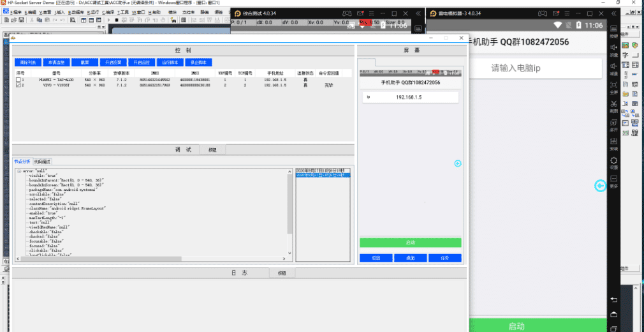Select the highlighted timestamp entry in the snapshot list
644x332 pixels.
323,175
